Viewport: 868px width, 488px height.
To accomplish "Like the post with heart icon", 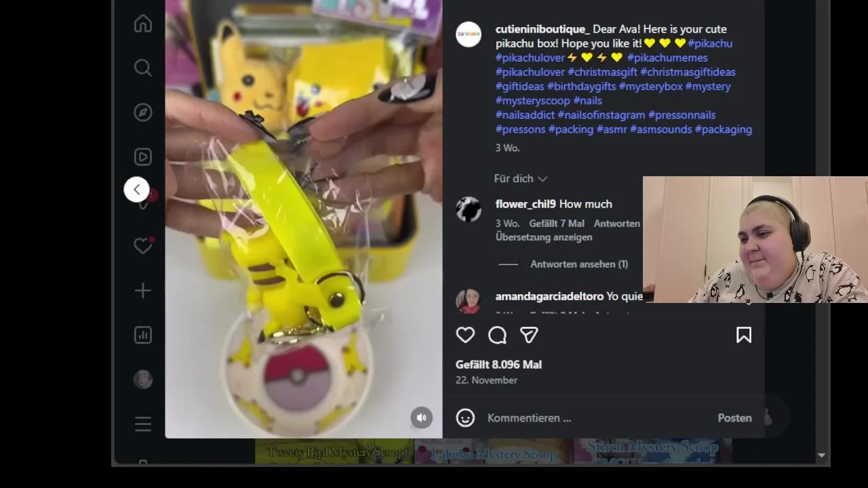I will coord(465,335).
